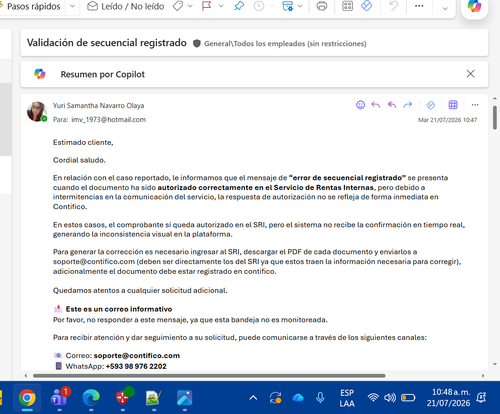Click the Viva Engage icon in message header

coord(430,105)
